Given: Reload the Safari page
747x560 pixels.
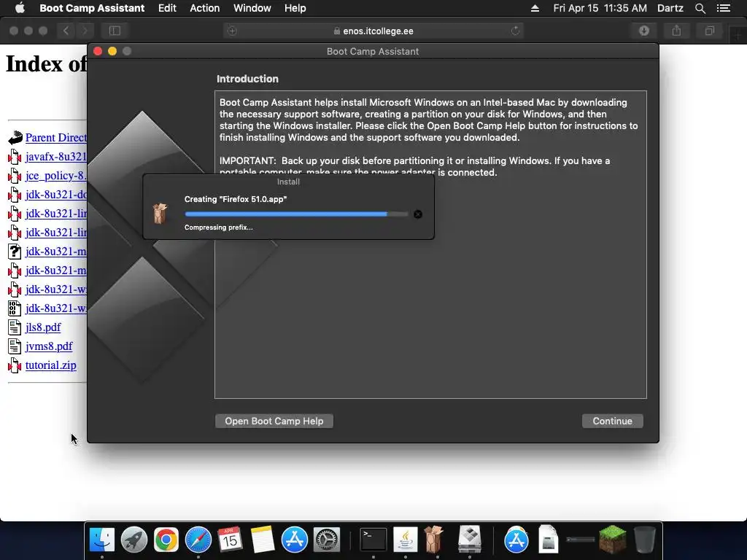Looking at the screenshot, I should pos(516,31).
